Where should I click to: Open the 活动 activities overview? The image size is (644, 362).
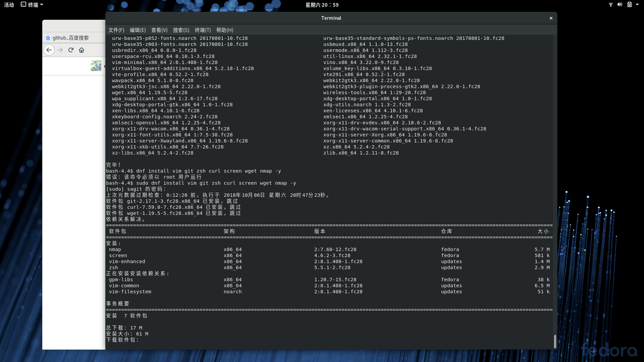9,5
